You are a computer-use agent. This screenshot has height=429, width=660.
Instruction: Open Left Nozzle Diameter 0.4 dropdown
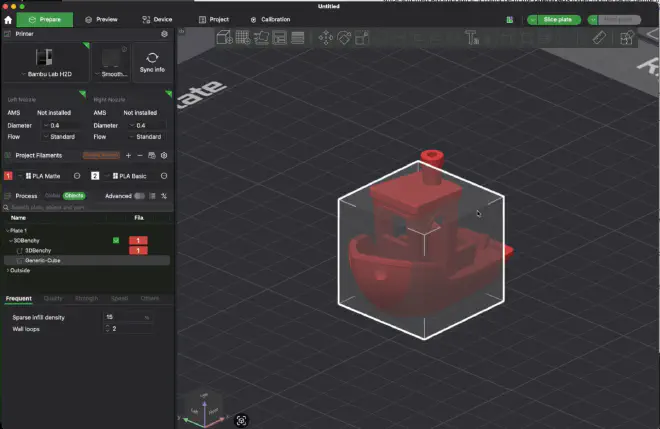[x=63, y=125]
